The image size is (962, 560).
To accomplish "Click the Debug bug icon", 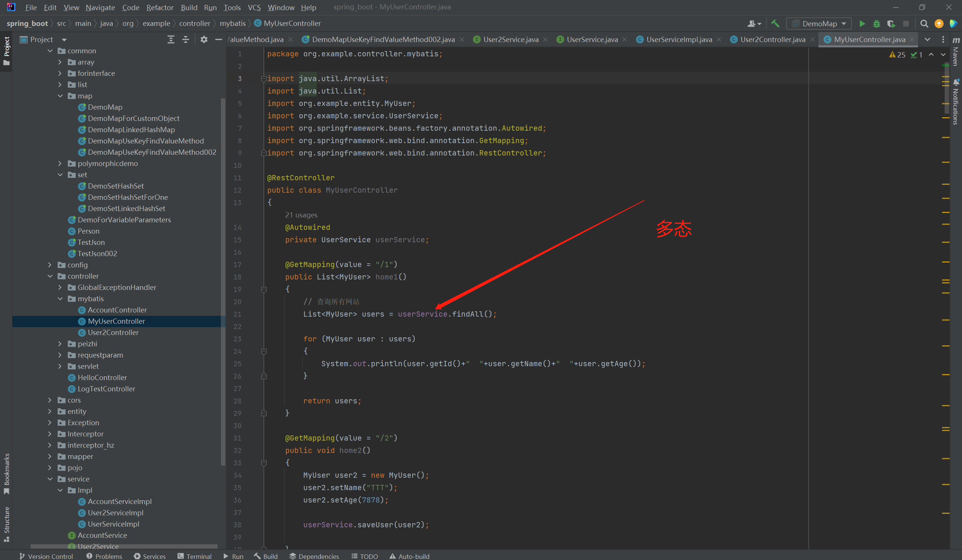I will tap(876, 24).
